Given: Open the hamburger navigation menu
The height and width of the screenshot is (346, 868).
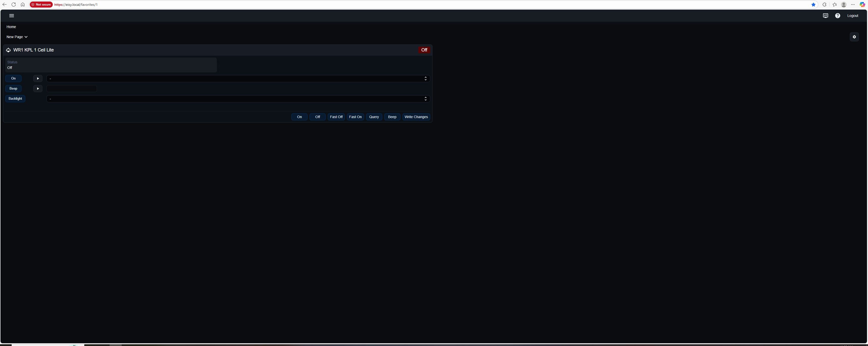Looking at the screenshot, I should click(x=11, y=16).
